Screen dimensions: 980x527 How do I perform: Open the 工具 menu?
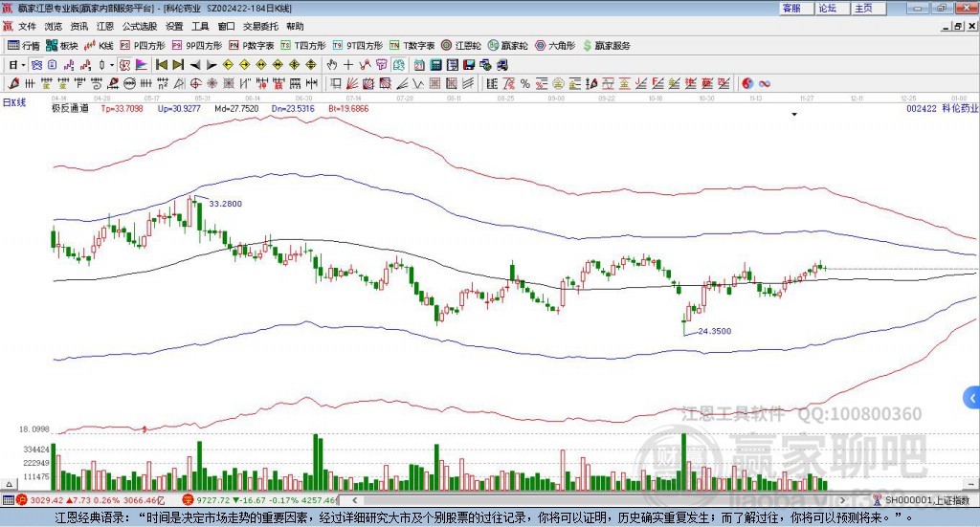click(x=200, y=26)
